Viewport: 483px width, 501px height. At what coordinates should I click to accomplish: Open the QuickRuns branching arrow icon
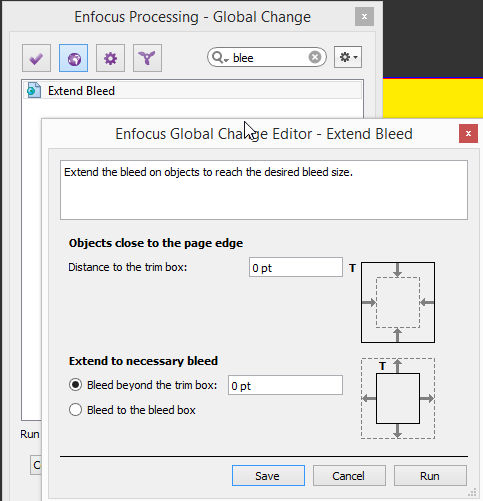click(x=147, y=58)
